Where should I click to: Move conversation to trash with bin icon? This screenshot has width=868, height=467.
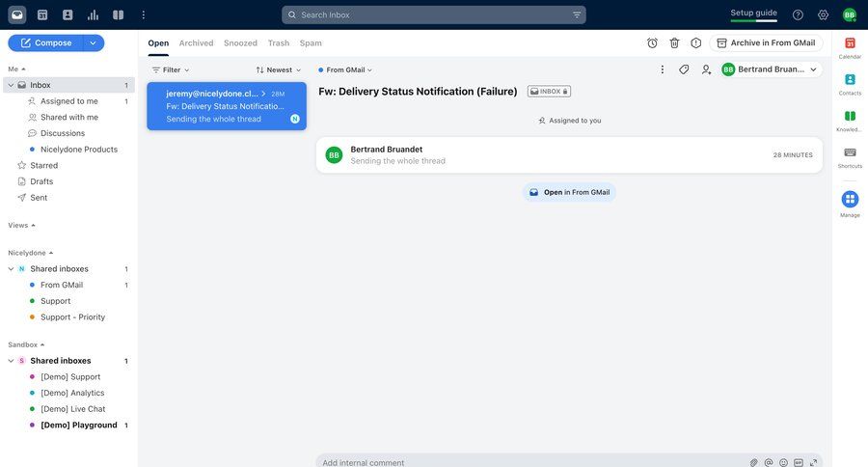674,42
